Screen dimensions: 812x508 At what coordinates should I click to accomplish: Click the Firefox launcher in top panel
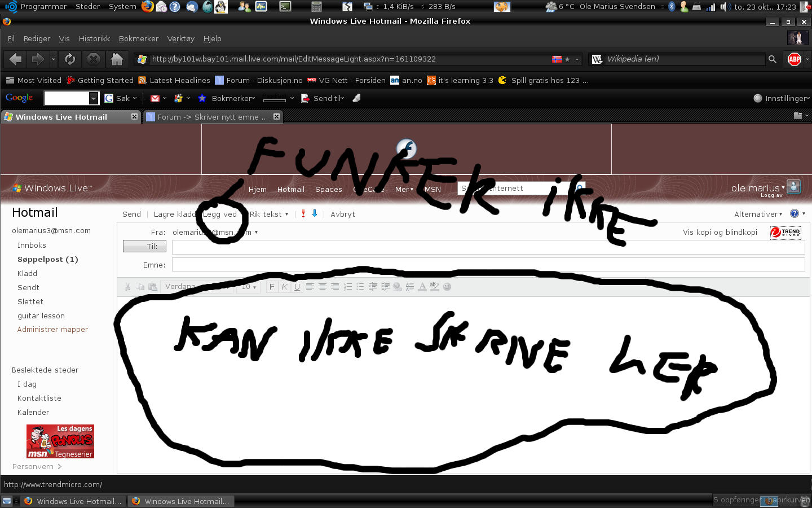[x=147, y=7]
